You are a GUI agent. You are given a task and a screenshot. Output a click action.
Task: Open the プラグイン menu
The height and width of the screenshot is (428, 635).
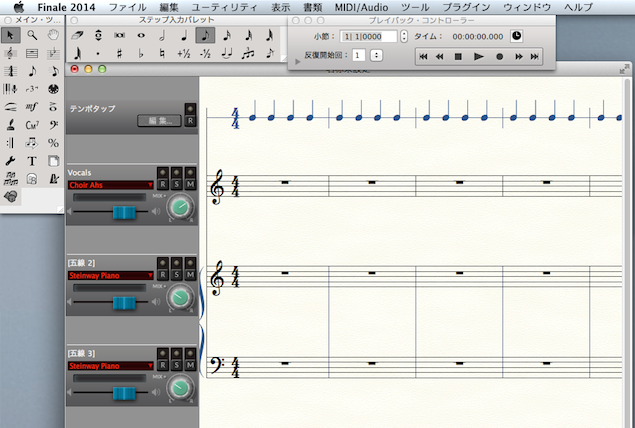click(x=466, y=7)
